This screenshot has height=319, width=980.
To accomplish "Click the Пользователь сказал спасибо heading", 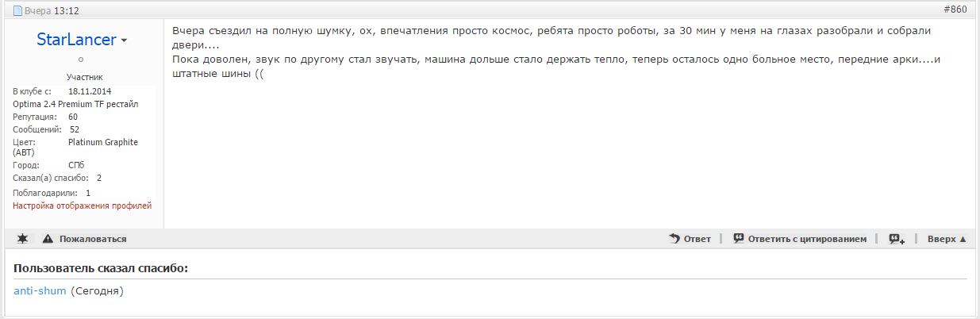I will point(101,268).
